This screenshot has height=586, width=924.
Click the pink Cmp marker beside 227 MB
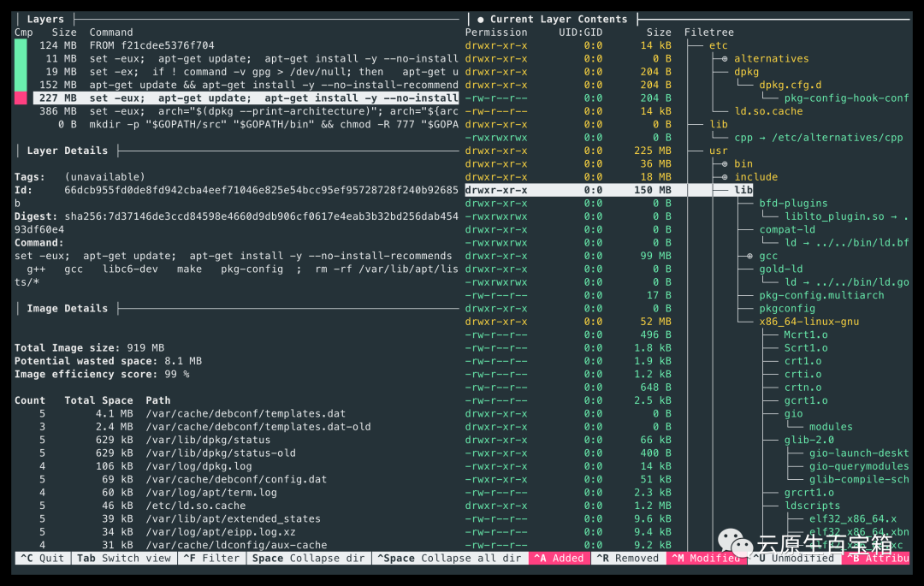(21, 98)
